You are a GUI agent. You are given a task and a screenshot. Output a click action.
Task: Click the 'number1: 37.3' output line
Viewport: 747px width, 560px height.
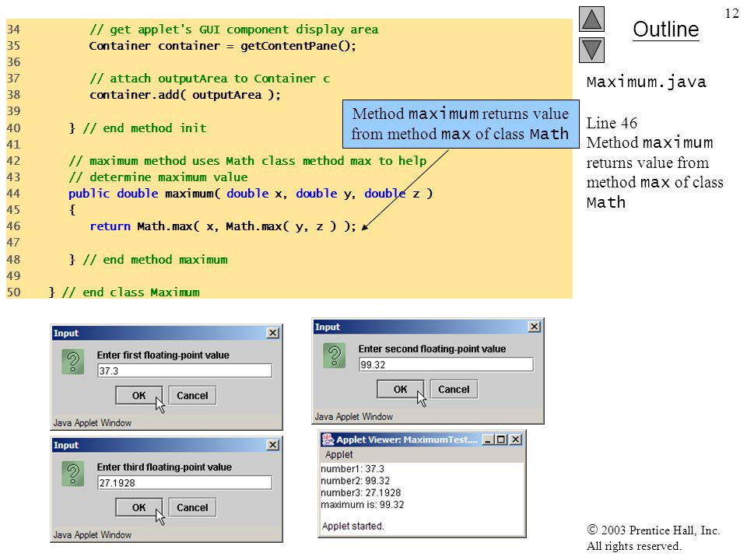click(x=352, y=468)
